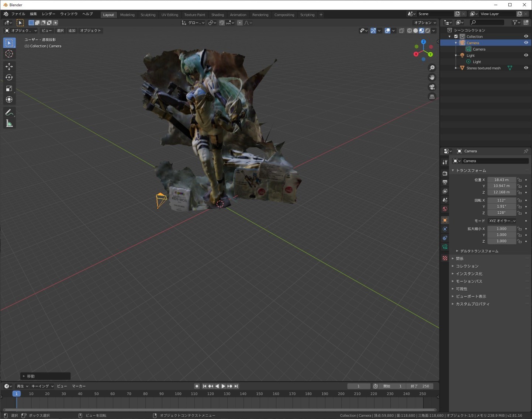This screenshot has width=532, height=419.
Task: Open the File menu
Action: (18, 14)
